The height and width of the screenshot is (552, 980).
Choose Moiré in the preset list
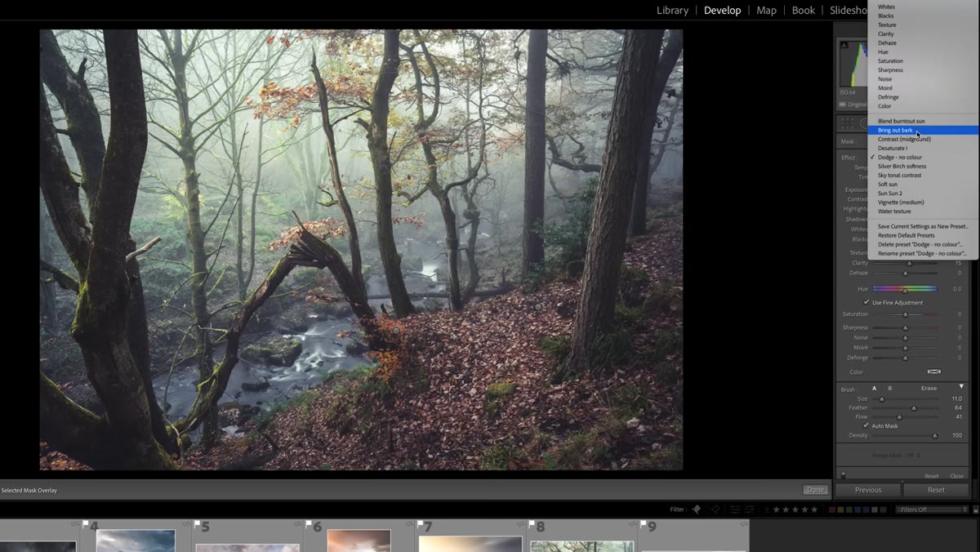click(923, 87)
